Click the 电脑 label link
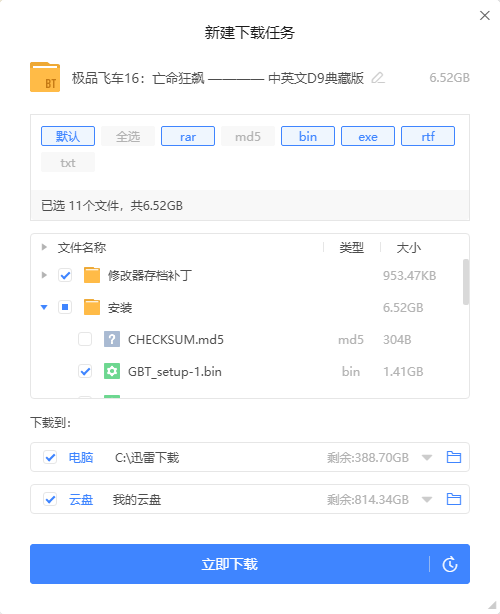This screenshot has height=614, width=500. (x=81, y=457)
